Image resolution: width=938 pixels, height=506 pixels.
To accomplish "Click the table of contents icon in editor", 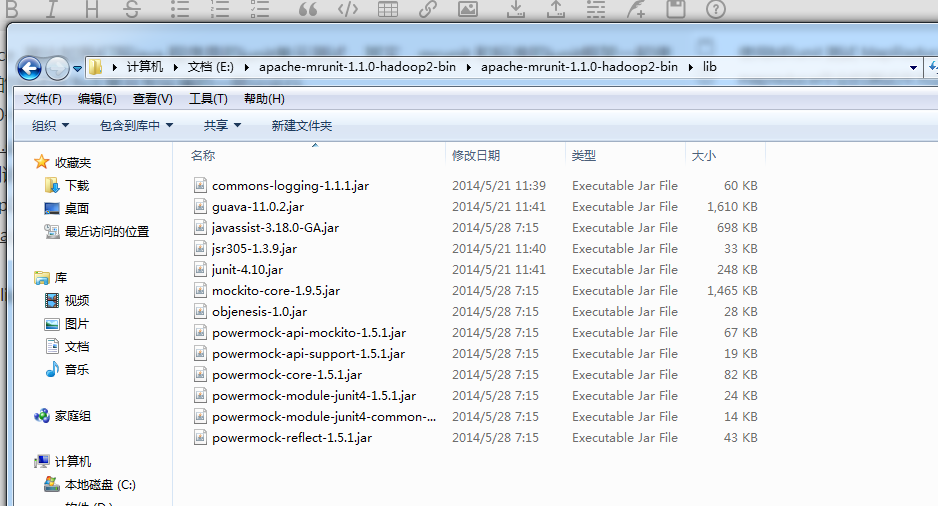I will pos(596,9).
